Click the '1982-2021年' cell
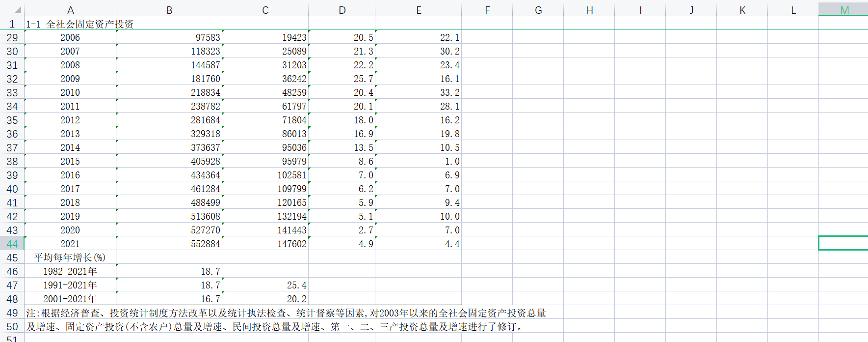This screenshot has width=868, height=342. click(70, 271)
